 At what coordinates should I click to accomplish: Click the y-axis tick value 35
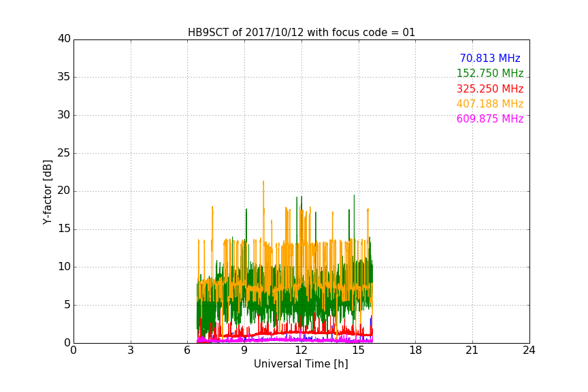pyautogui.click(x=64, y=77)
